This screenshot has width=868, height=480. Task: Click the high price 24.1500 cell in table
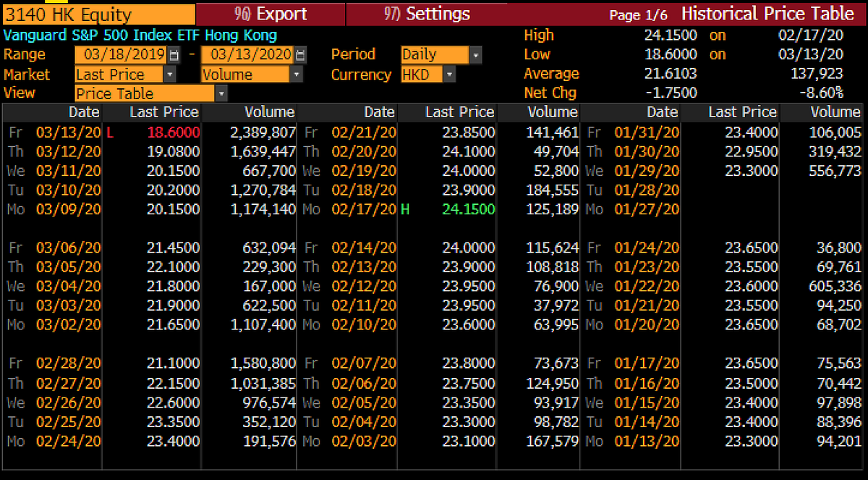[468, 209]
